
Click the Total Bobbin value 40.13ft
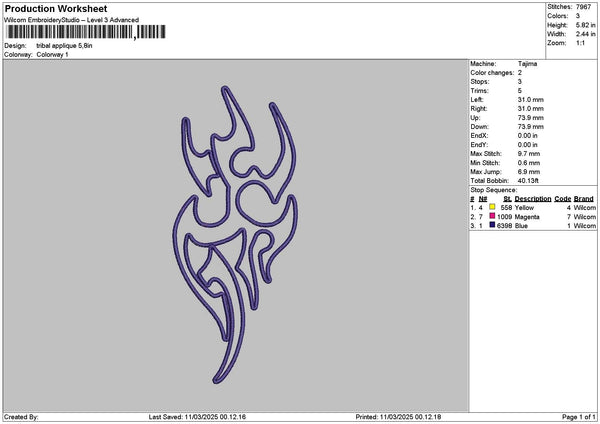click(x=528, y=181)
